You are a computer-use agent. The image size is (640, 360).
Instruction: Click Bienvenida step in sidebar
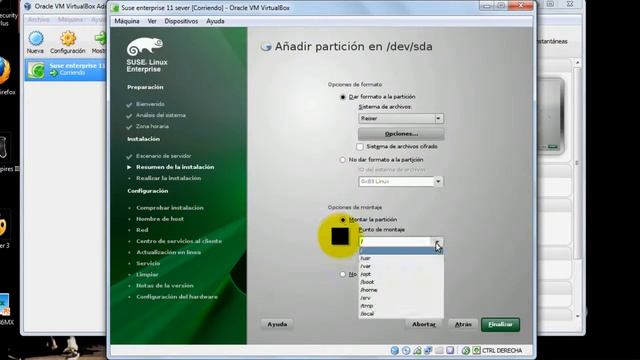[150, 104]
